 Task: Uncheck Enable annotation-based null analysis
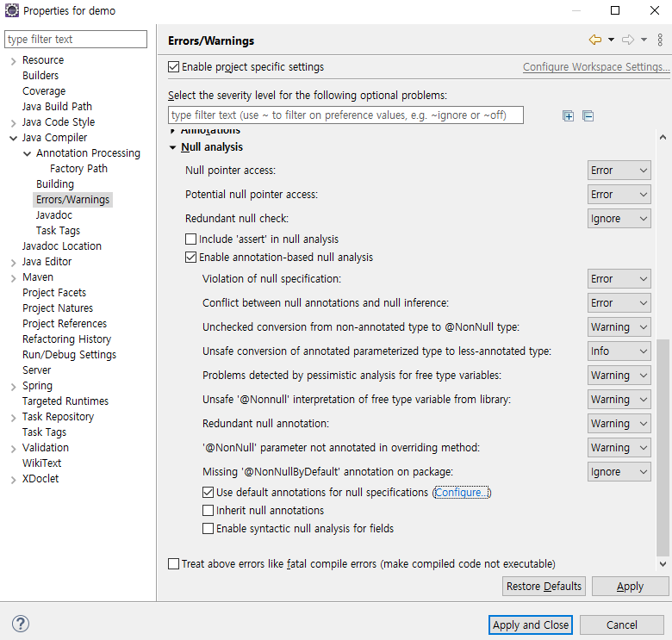(x=190, y=257)
